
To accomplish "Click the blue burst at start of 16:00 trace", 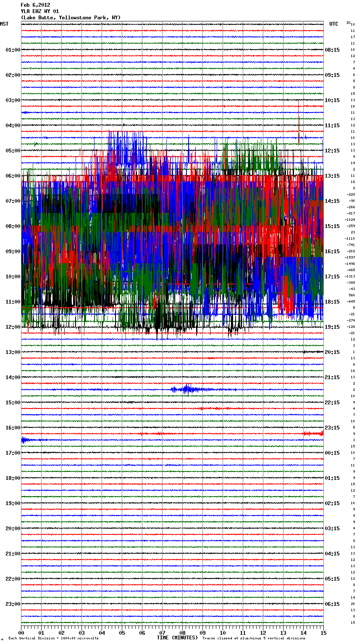I will 25,440.
